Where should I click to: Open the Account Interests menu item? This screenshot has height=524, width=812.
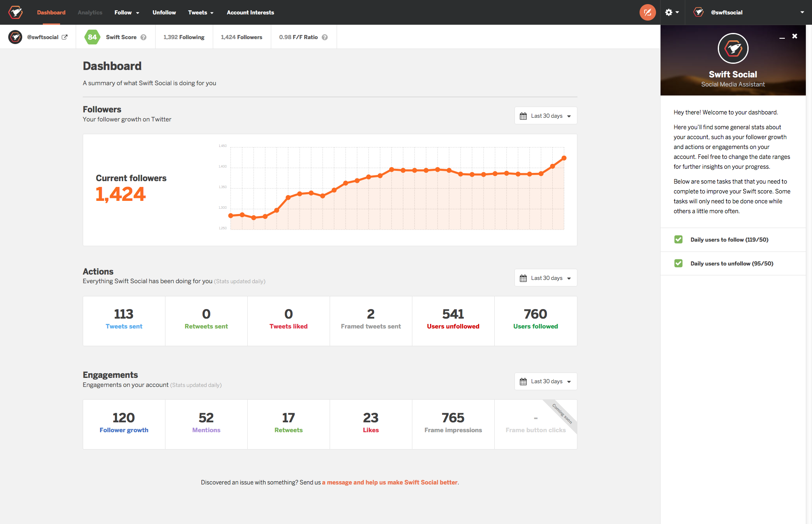pyautogui.click(x=250, y=12)
